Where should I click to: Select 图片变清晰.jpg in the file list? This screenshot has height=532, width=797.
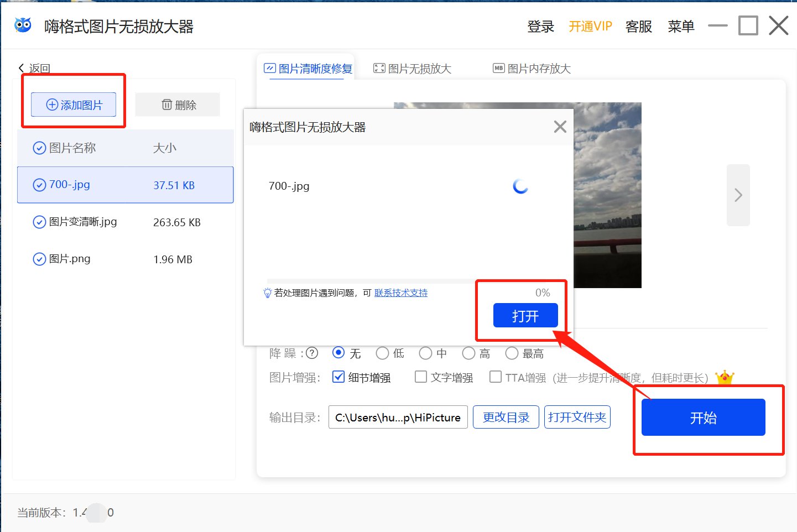click(x=81, y=222)
